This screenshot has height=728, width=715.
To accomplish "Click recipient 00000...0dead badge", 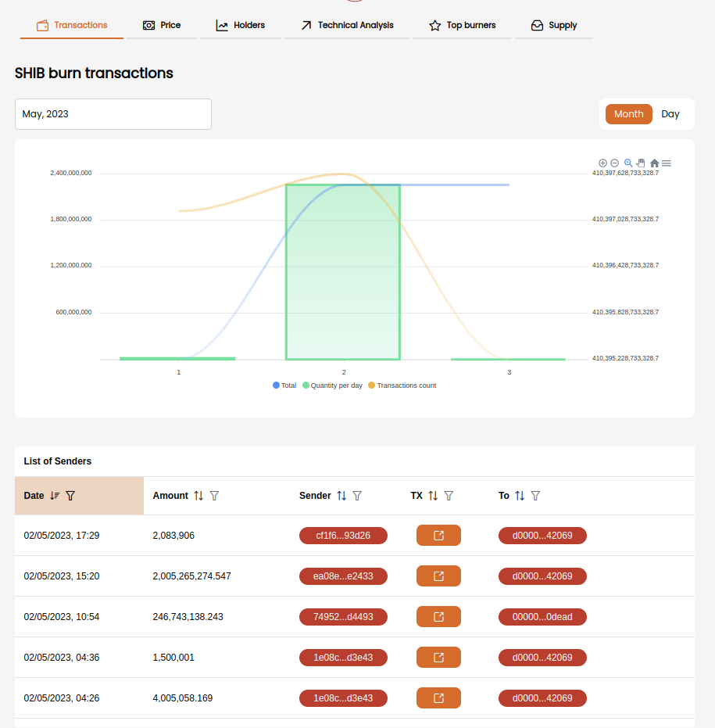I will tap(542, 616).
